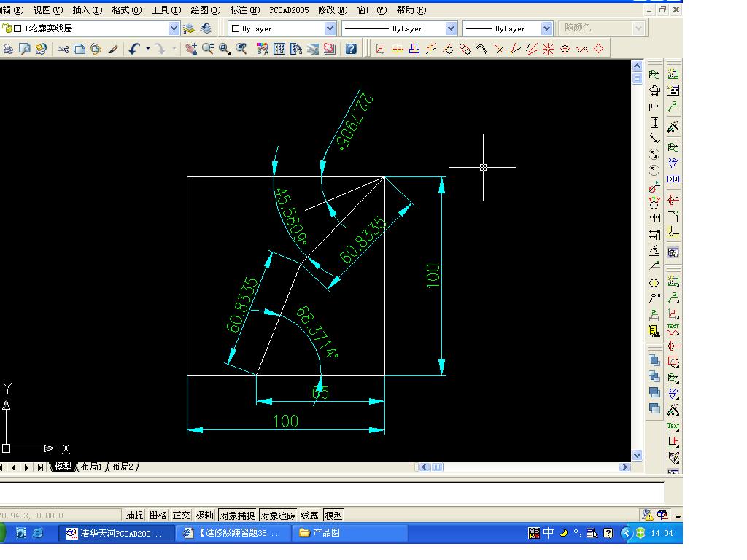Select the Angular Dimension tool
747x560 pixels.
pyautogui.click(x=654, y=251)
